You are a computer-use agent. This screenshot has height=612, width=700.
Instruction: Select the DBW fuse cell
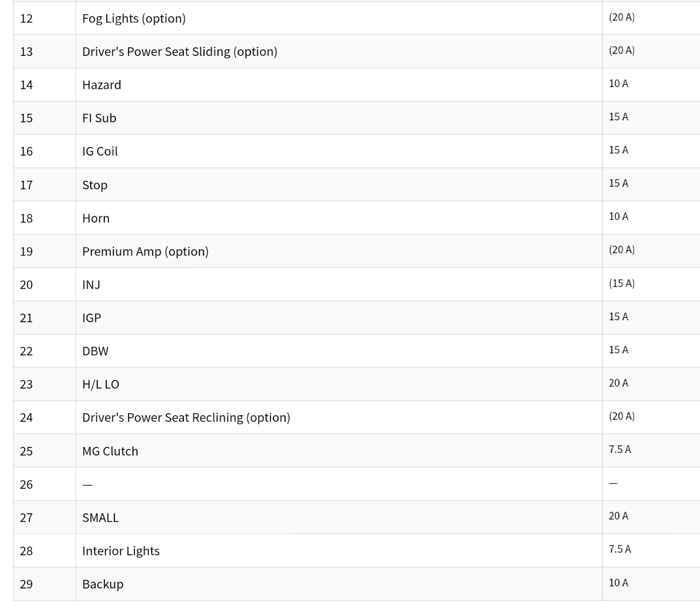point(95,351)
